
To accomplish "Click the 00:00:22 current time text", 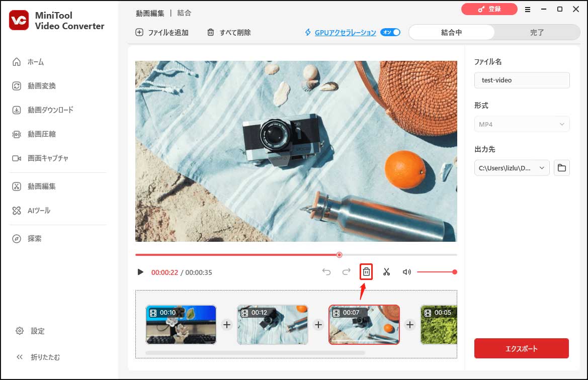I will [x=164, y=272].
